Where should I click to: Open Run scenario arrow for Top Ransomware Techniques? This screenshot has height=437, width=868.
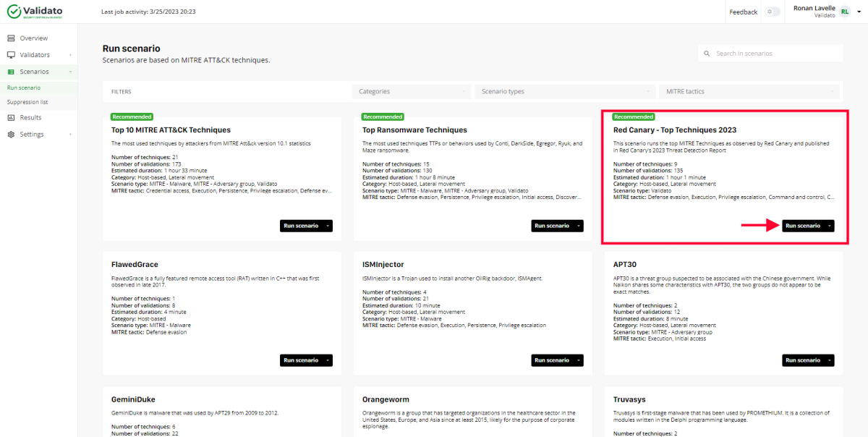click(x=579, y=226)
